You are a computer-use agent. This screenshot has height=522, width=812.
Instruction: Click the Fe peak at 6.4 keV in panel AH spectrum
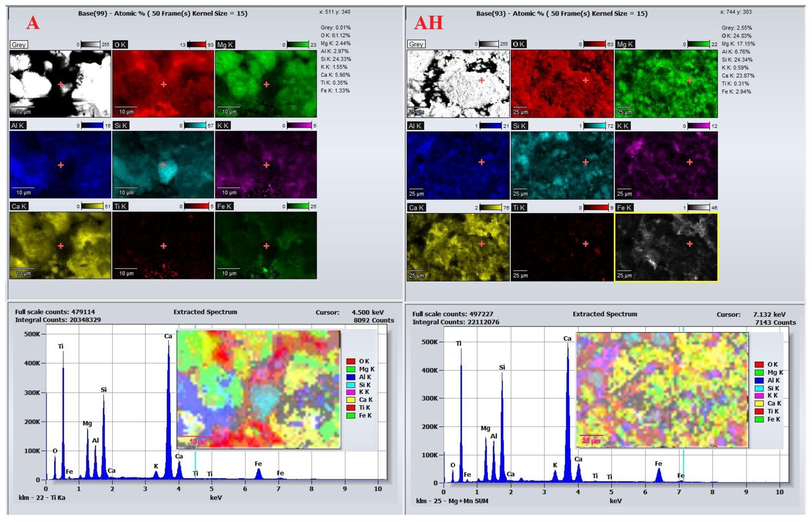[659, 475]
